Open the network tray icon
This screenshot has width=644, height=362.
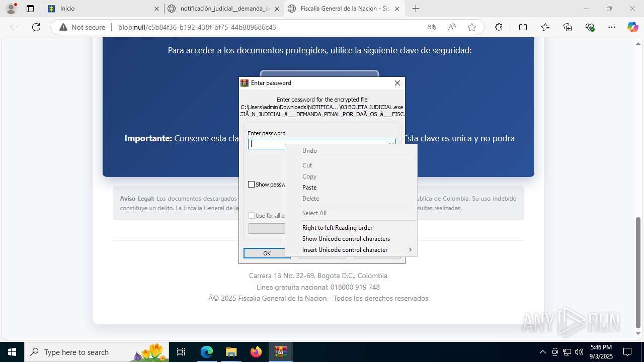[567, 352]
